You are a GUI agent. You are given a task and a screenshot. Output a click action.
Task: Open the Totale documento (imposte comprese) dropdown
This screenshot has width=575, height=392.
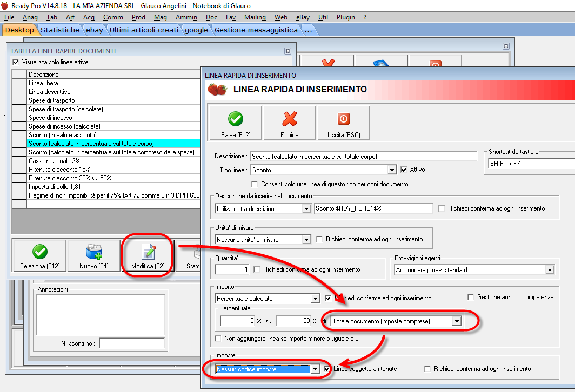tap(457, 321)
